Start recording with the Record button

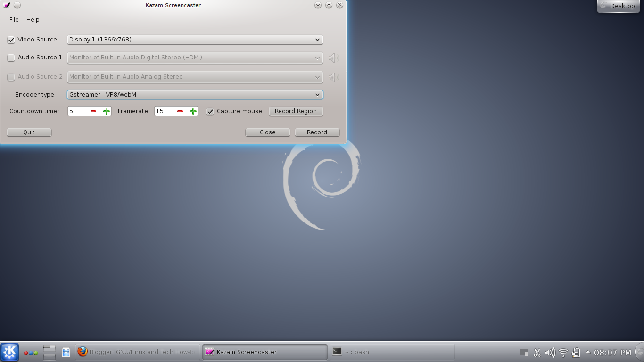[x=317, y=132]
